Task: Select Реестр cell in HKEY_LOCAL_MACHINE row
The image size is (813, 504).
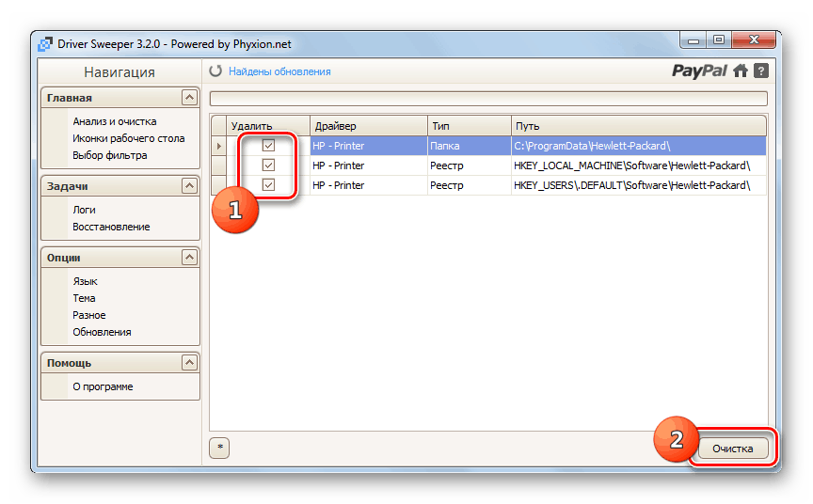Action: pyautogui.click(x=470, y=165)
